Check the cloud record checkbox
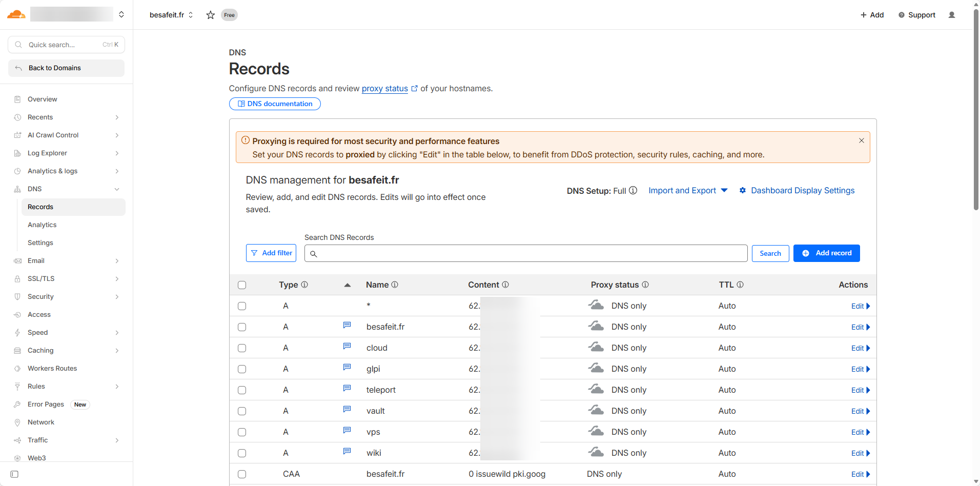The width and height of the screenshot is (980, 486). 242,348
